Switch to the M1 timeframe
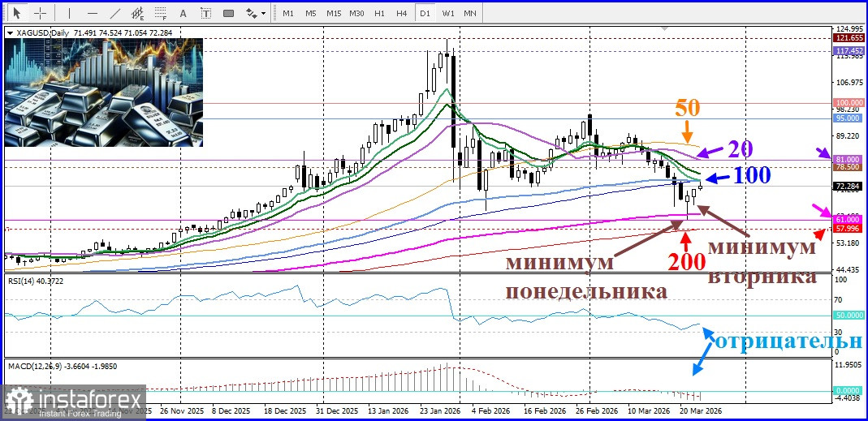Screen dimensions: 868x421 click(x=288, y=13)
